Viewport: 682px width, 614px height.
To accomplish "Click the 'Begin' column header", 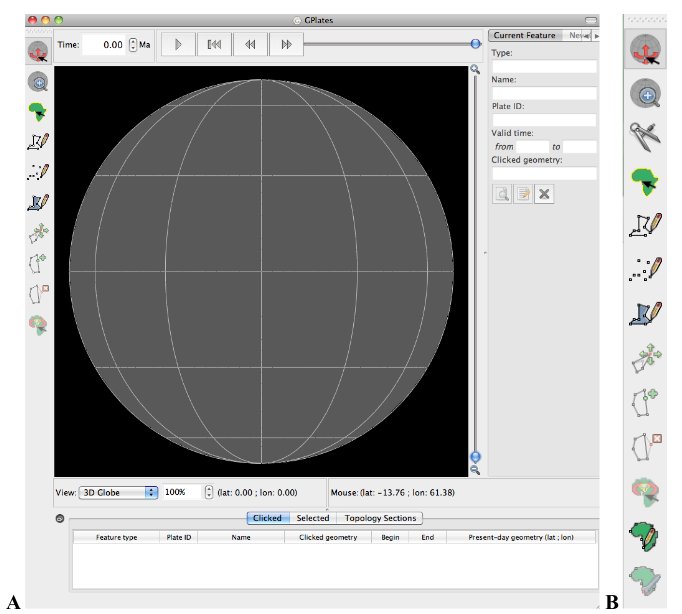I will 390,537.
